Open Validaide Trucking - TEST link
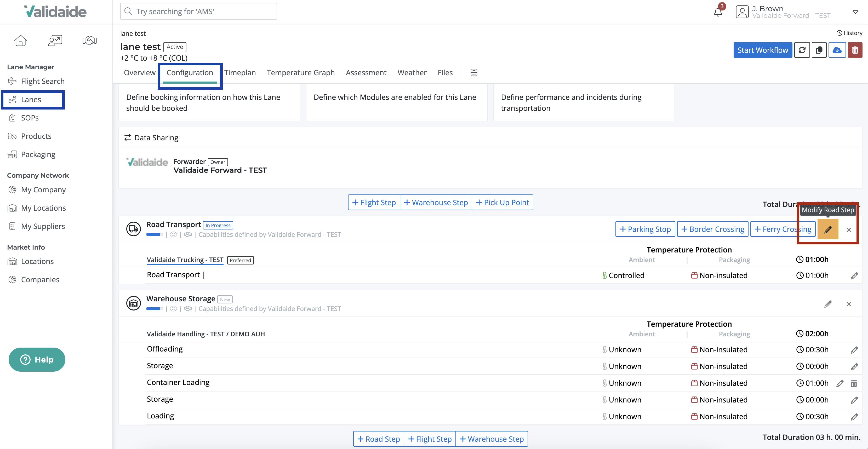868x449 pixels. (x=185, y=260)
